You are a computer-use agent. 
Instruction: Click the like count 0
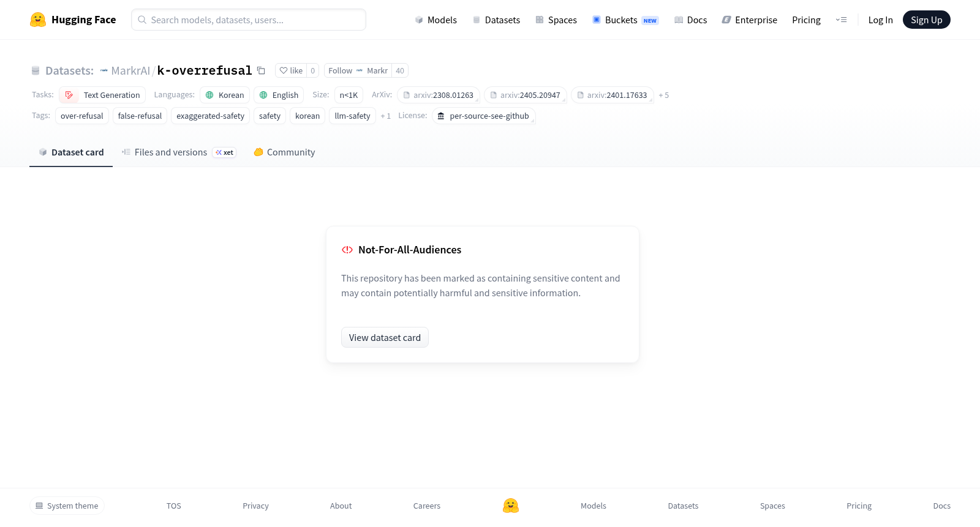[x=312, y=70]
